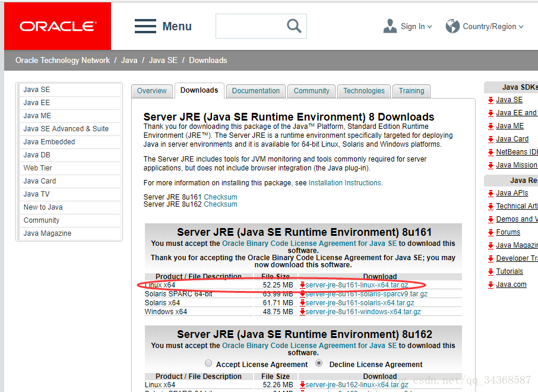
Task: Select Java EE in left sidebar
Action: [x=69, y=103]
